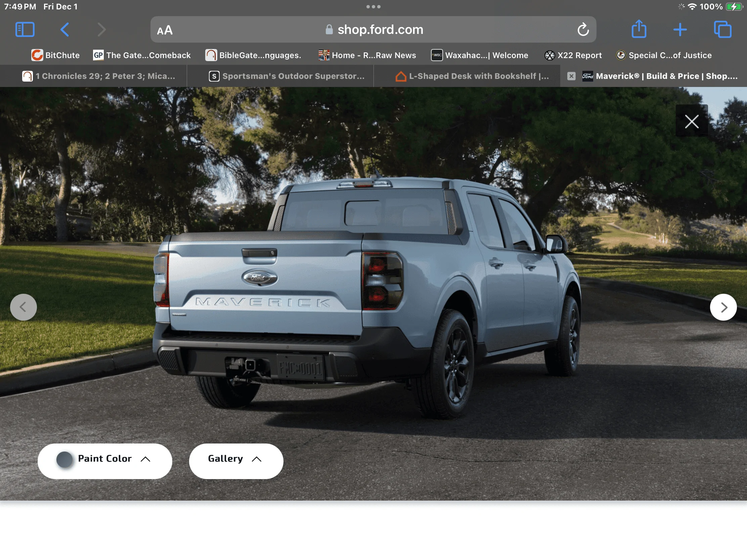Click the Maverick truck image

coord(366,297)
